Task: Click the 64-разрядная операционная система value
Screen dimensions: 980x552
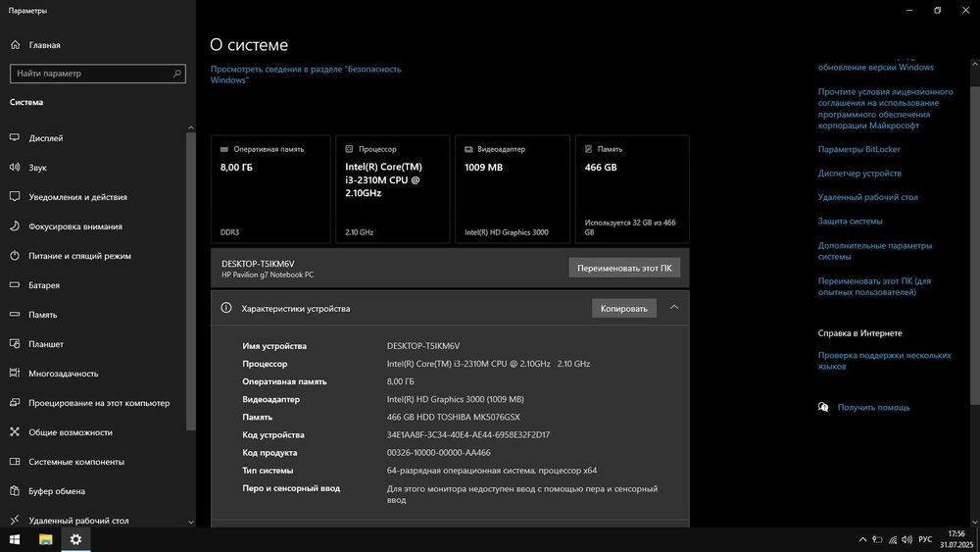Action: click(x=491, y=470)
